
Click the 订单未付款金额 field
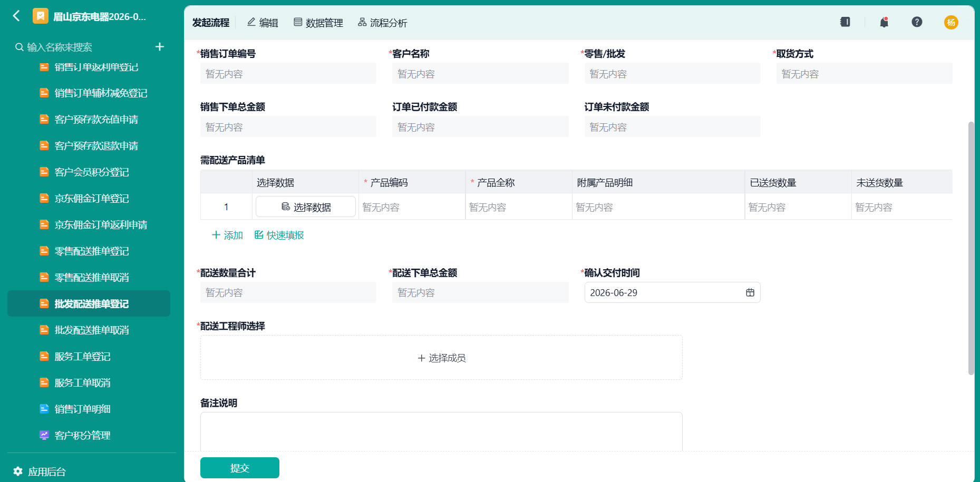pyautogui.click(x=673, y=127)
